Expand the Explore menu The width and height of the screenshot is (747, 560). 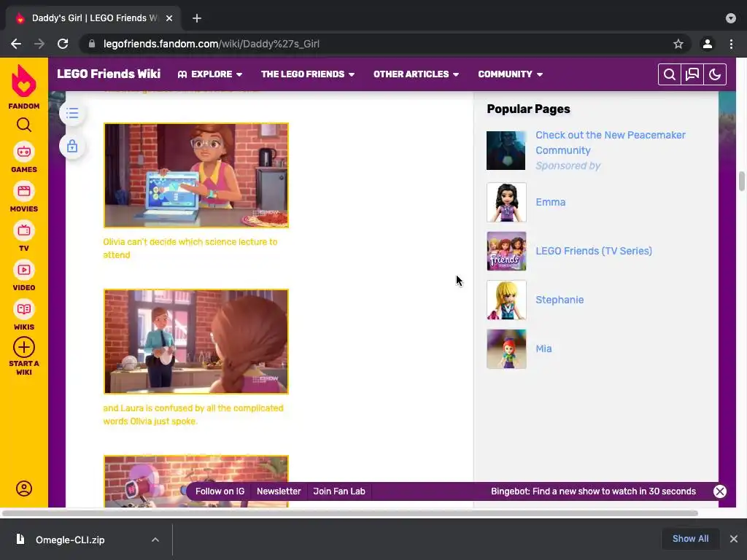[x=210, y=74]
